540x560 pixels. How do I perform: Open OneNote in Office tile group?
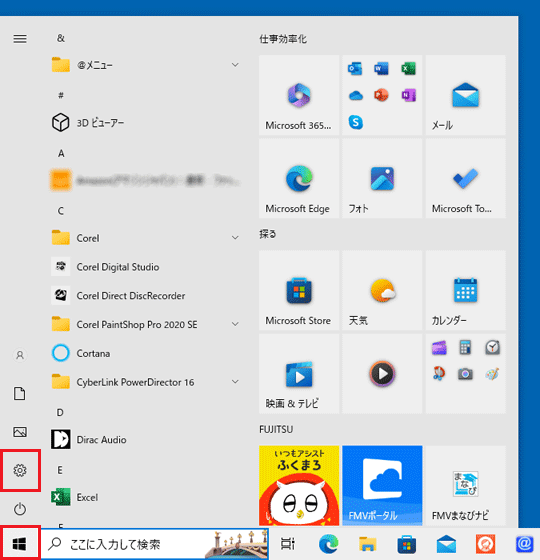[409, 95]
